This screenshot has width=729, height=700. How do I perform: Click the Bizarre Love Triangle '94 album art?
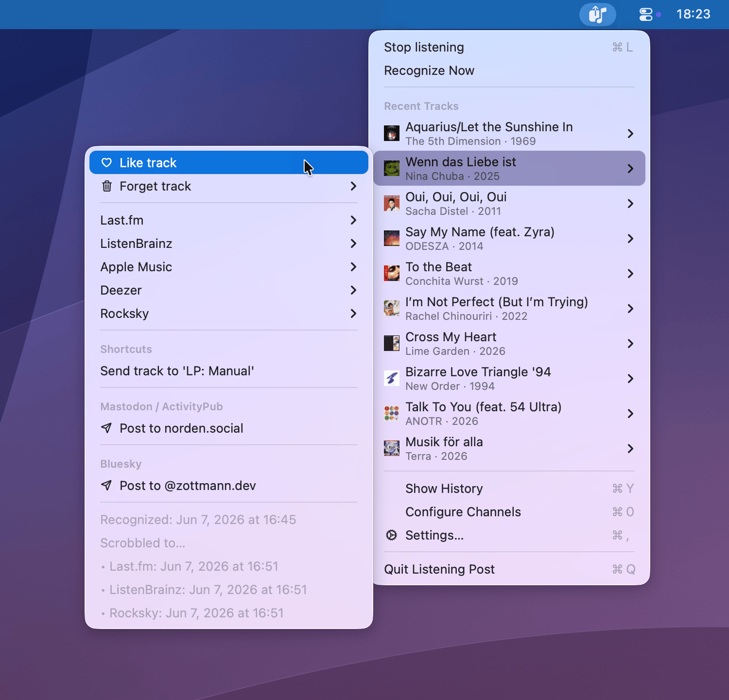click(x=392, y=378)
